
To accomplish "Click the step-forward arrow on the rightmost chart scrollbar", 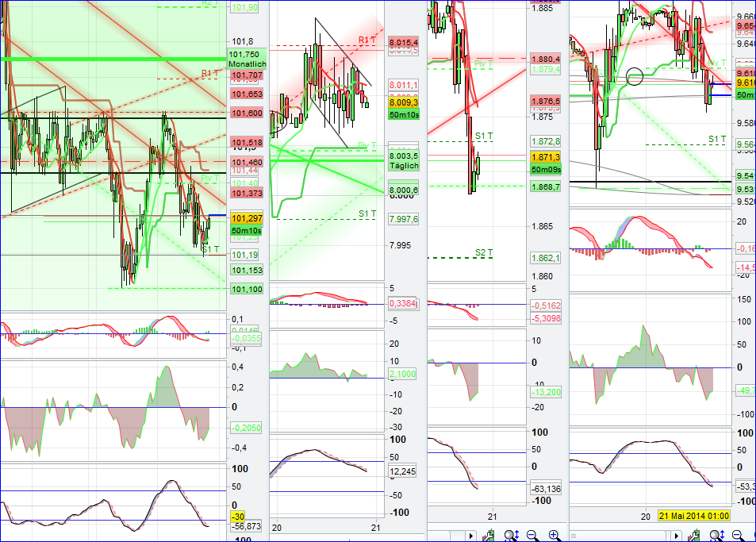I will click(x=677, y=535).
